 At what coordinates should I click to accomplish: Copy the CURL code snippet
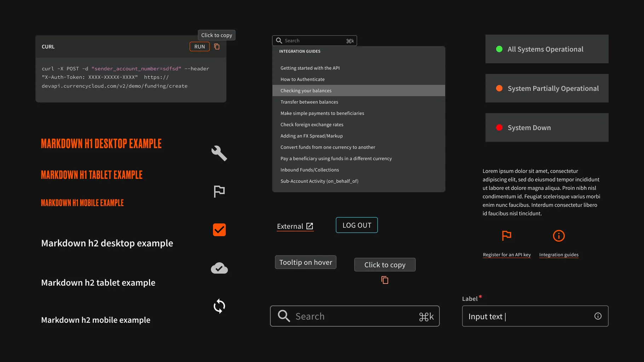217,47
